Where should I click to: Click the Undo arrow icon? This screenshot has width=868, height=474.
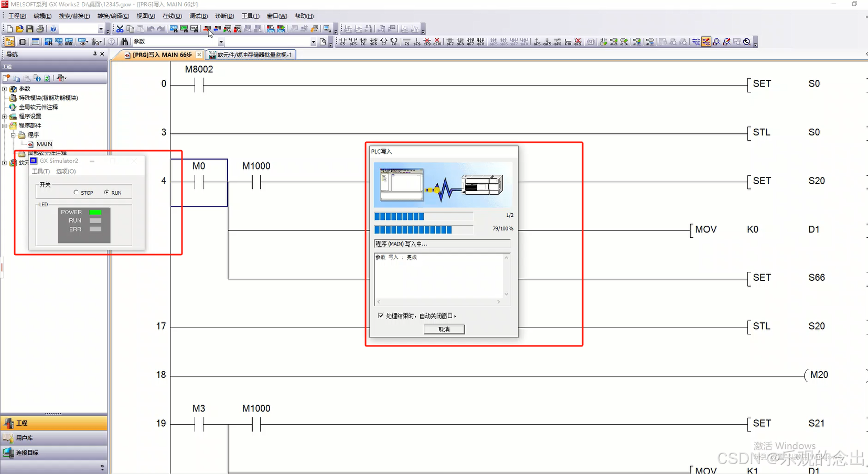pos(151,29)
